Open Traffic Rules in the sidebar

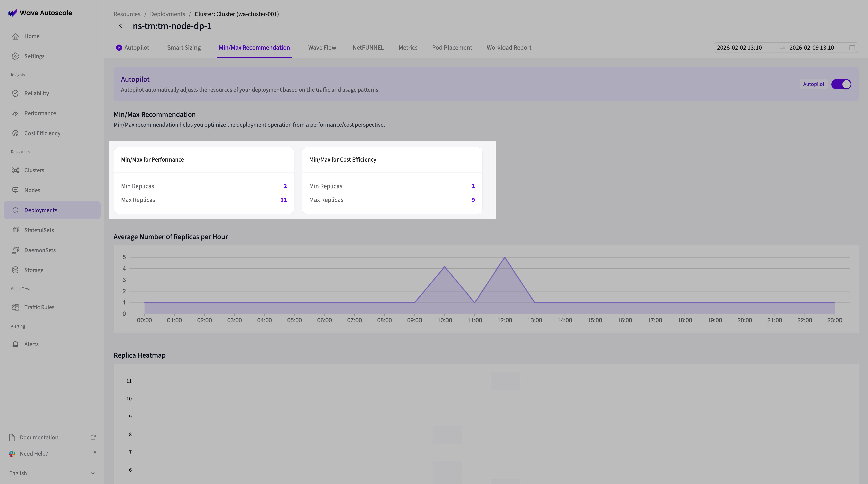tap(52, 307)
